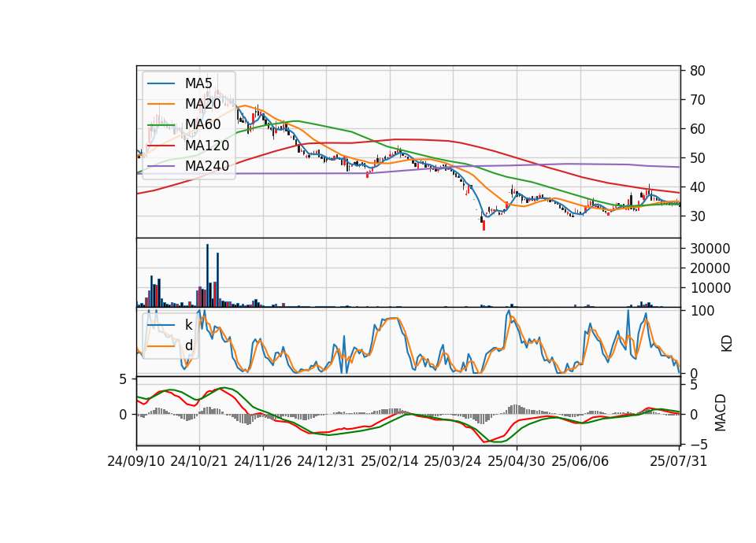This screenshot has width=756, height=543.
Task: Click the MA20 legend label
Action: (202, 104)
